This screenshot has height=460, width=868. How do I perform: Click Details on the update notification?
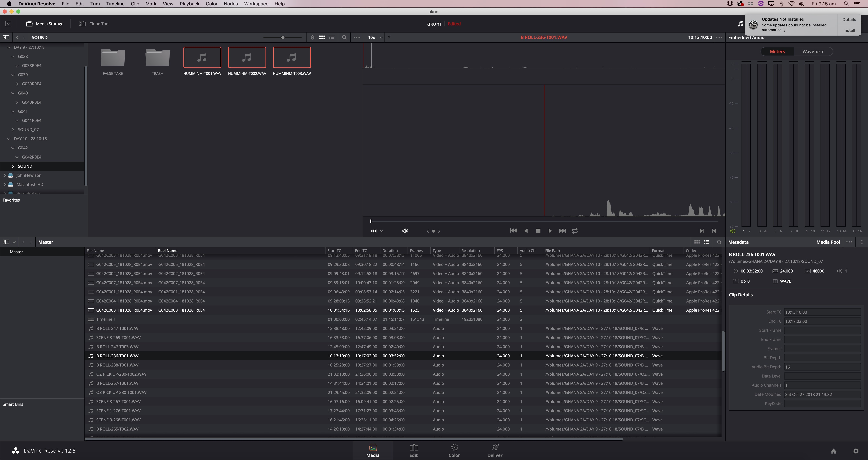pos(849,19)
